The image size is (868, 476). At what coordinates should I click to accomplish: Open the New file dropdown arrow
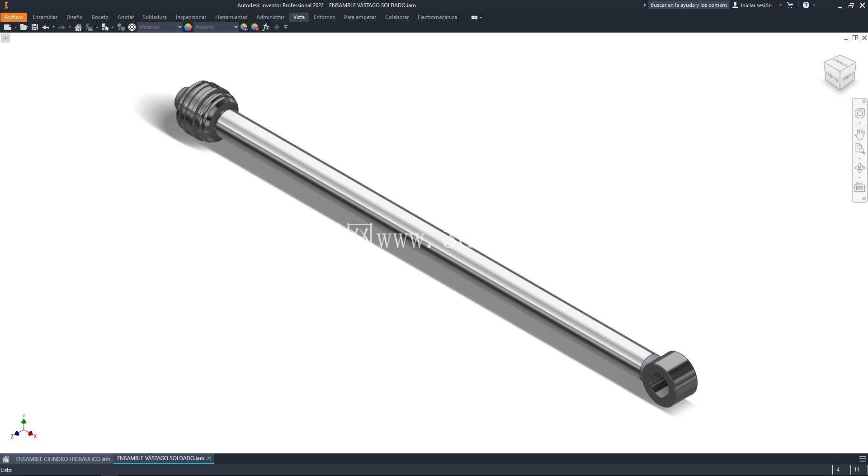click(15, 27)
